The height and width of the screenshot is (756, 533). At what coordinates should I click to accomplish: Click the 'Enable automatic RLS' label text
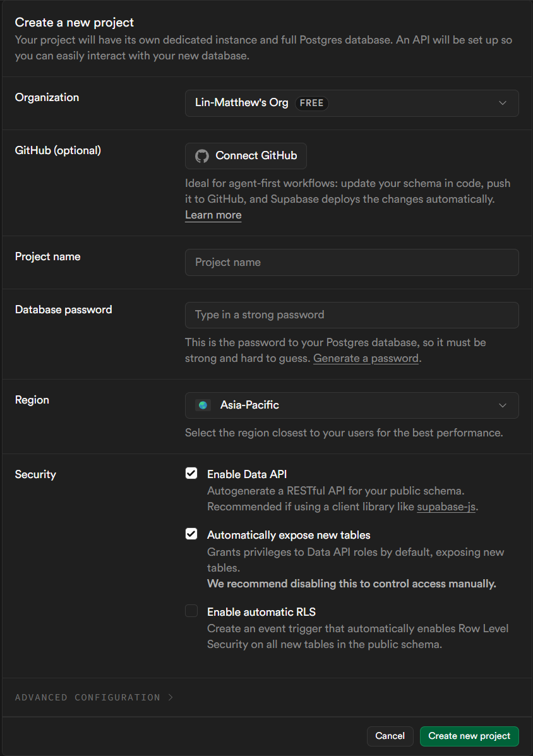pyautogui.click(x=261, y=612)
